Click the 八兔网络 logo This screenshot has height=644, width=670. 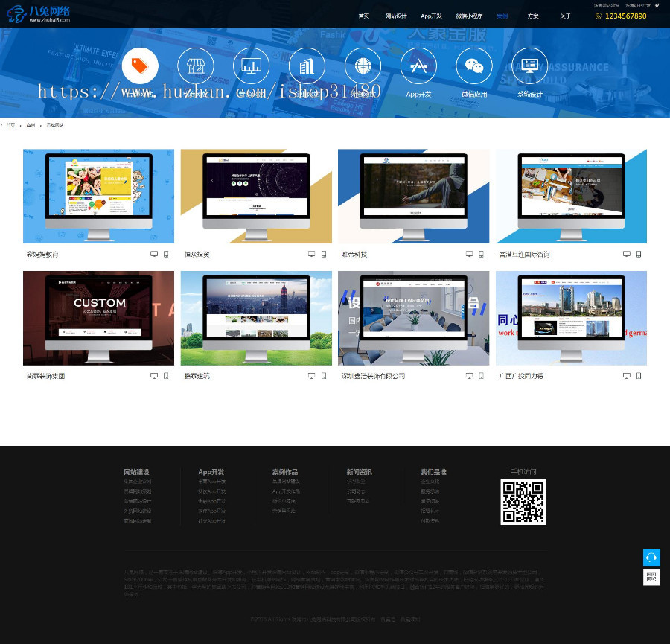(x=39, y=14)
